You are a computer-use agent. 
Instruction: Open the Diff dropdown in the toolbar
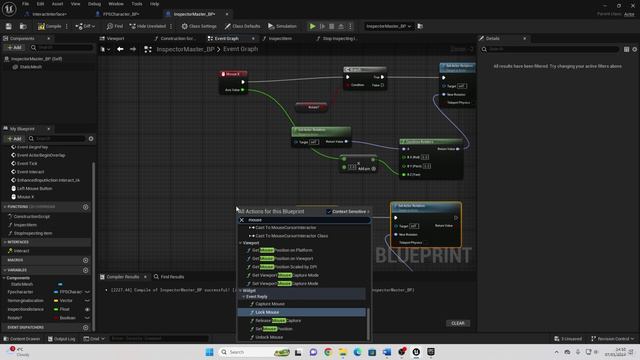(85, 26)
